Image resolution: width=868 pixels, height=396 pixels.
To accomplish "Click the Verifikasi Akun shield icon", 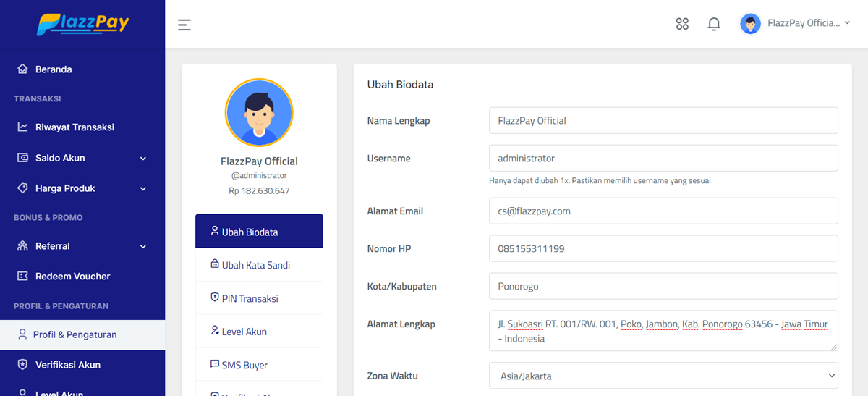I will (22, 365).
